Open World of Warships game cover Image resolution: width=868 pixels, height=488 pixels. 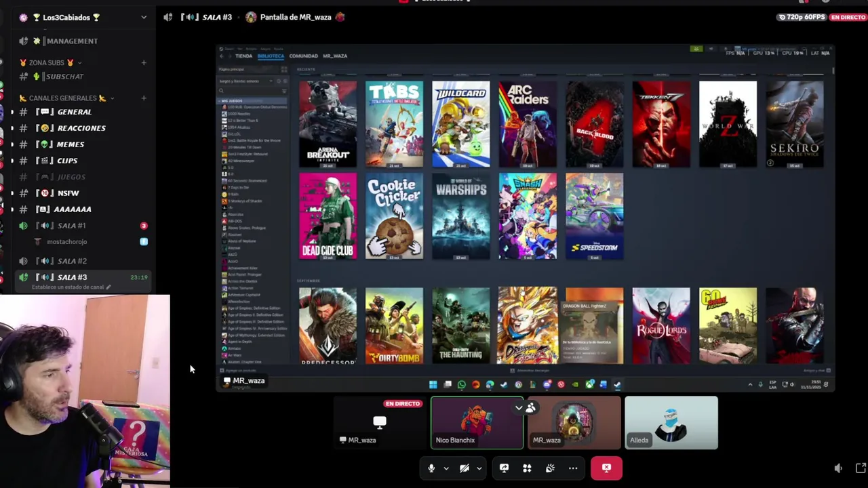[x=460, y=216]
